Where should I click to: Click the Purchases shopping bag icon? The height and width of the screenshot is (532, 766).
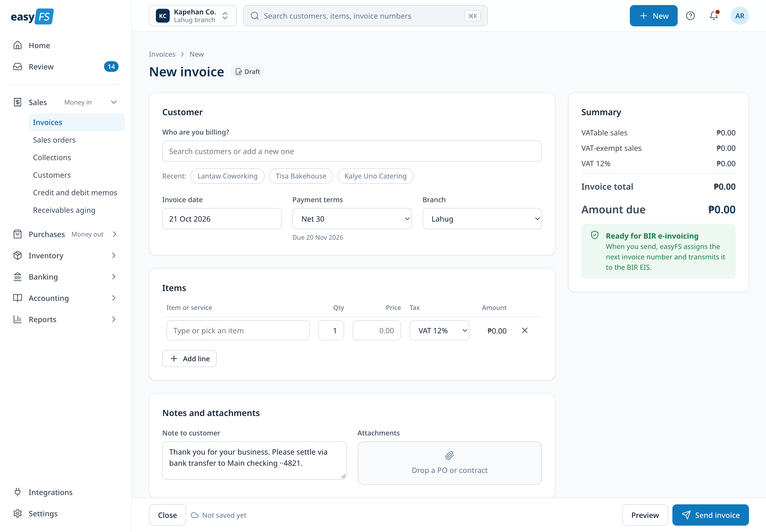18,234
